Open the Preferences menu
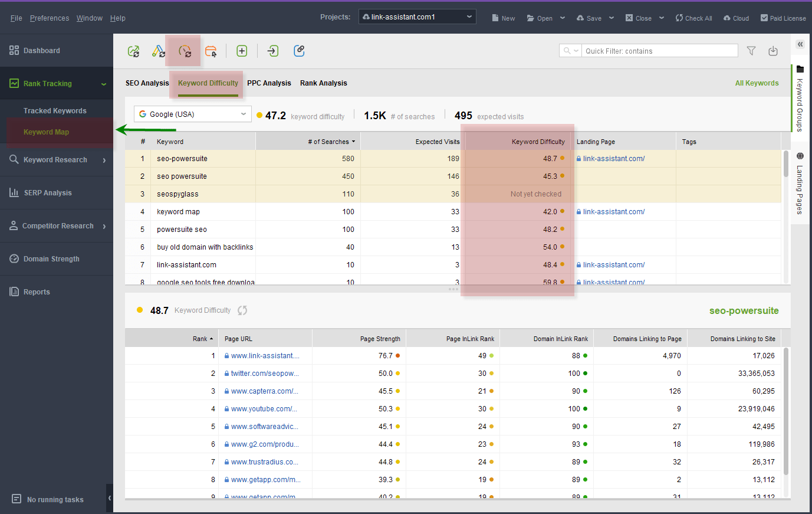 (50, 18)
